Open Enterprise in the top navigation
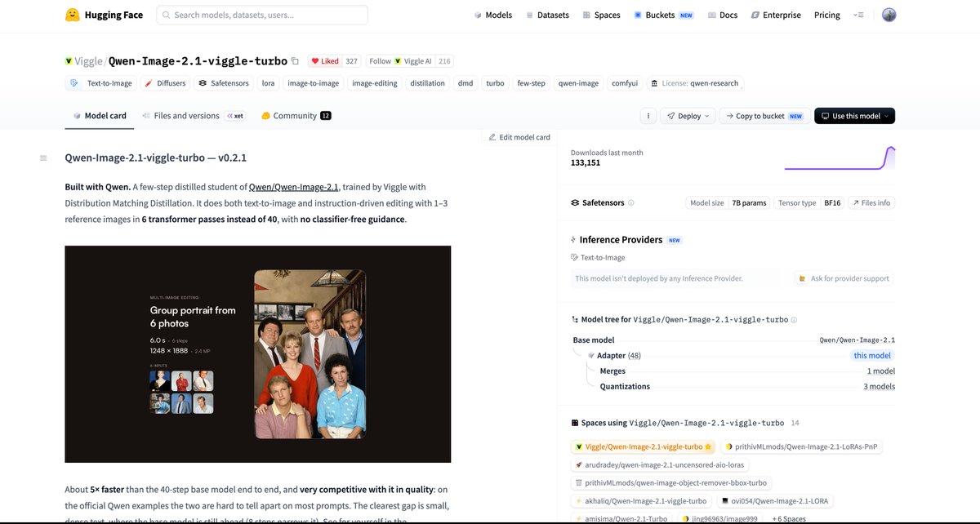 777,15
